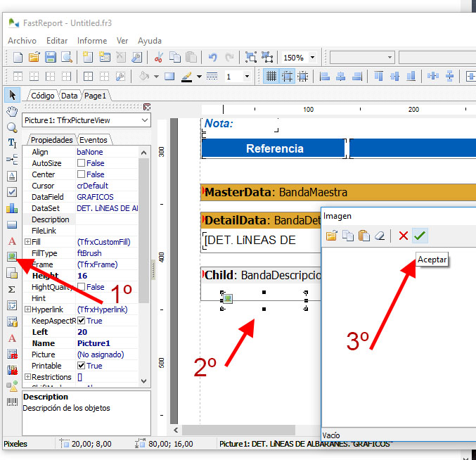Select the MasterData: BandaMaestra band
476x460 pixels.
338,192
